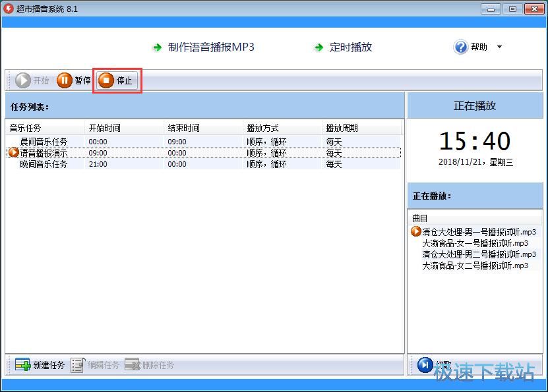Viewport: 548px width, 392px height.
Task: Click the 删除任务 cross icon
Action: pos(133,365)
